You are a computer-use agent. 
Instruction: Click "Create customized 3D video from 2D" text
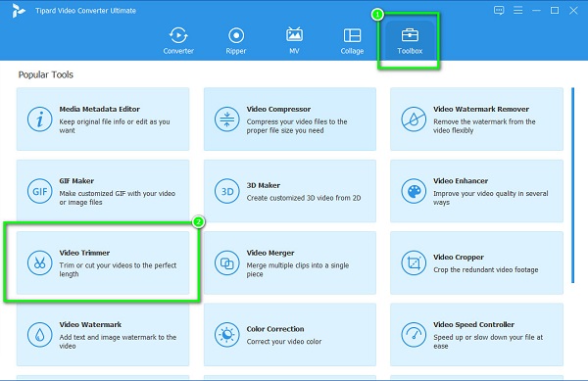pyautogui.click(x=304, y=198)
